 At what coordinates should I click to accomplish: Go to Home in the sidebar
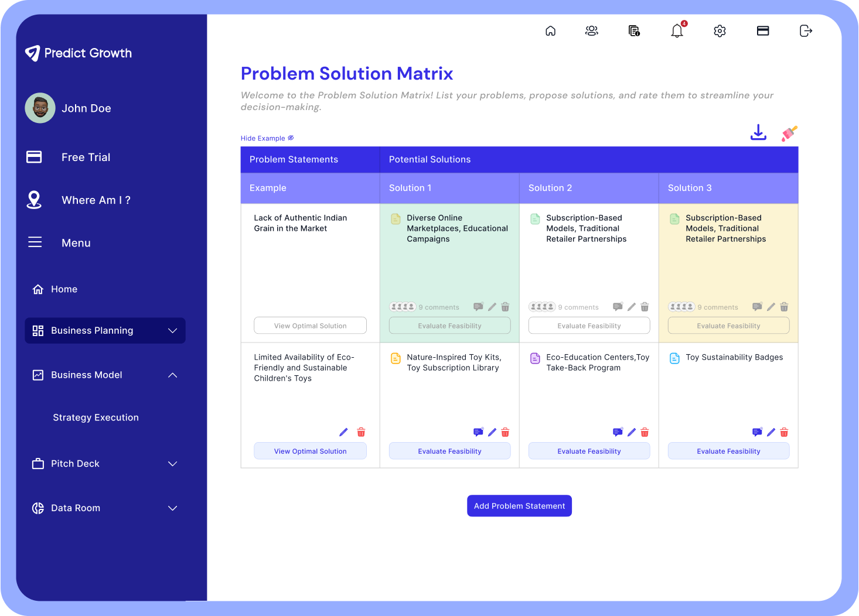click(64, 289)
